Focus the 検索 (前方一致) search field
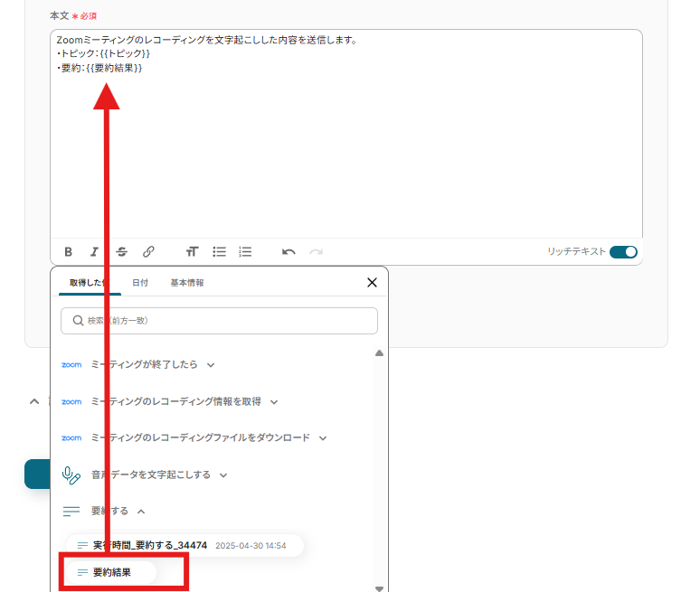The width and height of the screenshot is (700, 592). (x=219, y=321)
